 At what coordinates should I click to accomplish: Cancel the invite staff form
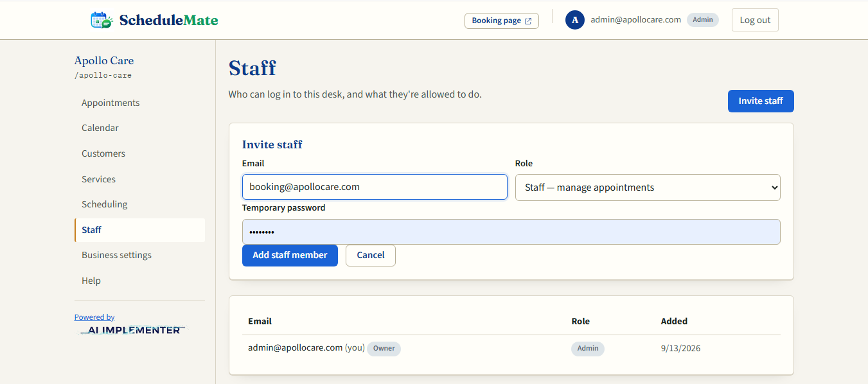[x=371, y=255]
